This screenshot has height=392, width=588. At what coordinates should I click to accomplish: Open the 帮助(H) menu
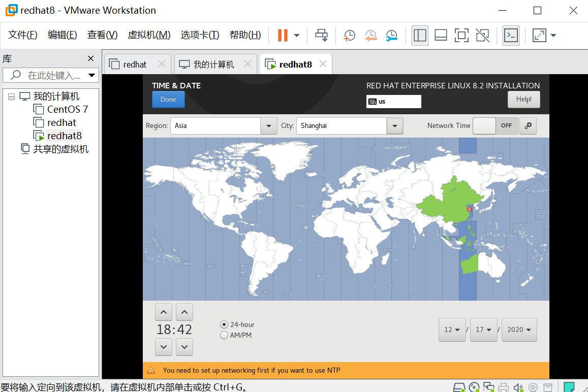click(x=245, y=35)
